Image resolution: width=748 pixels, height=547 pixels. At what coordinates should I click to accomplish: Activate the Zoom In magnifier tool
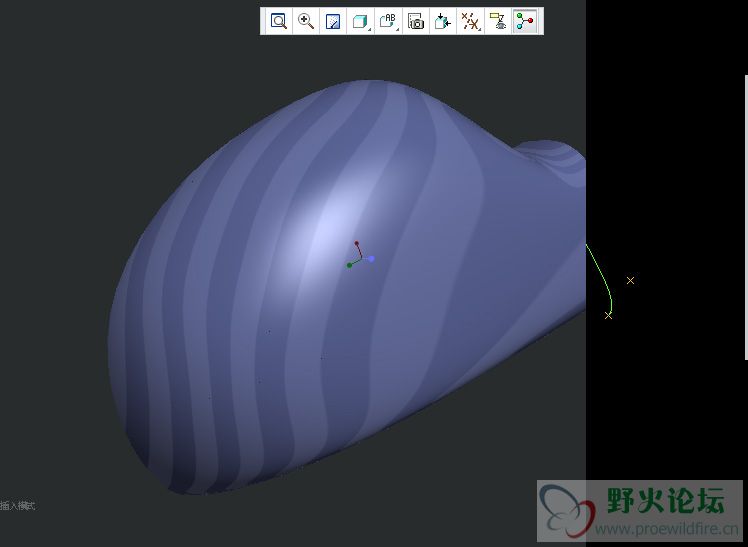pyautogui.click(x=306, y=21)
